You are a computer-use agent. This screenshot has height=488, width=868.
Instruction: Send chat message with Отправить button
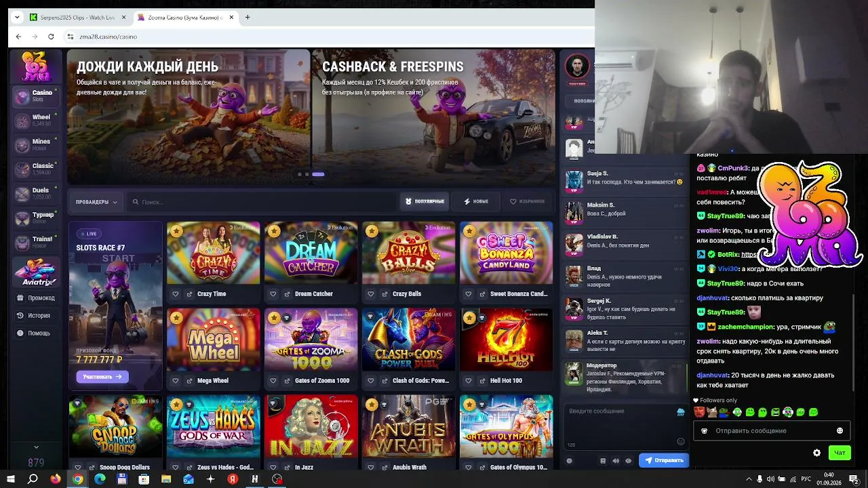(x=664, y=460)
